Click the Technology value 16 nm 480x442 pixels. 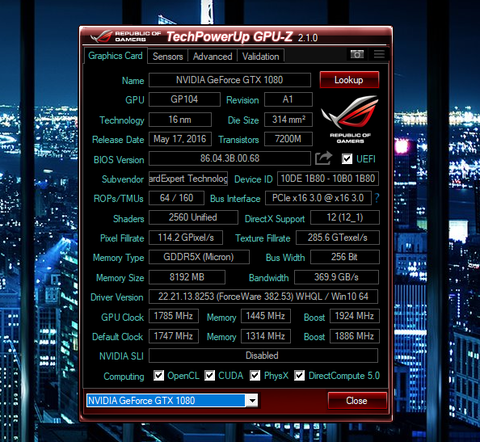tap(180, 119)
